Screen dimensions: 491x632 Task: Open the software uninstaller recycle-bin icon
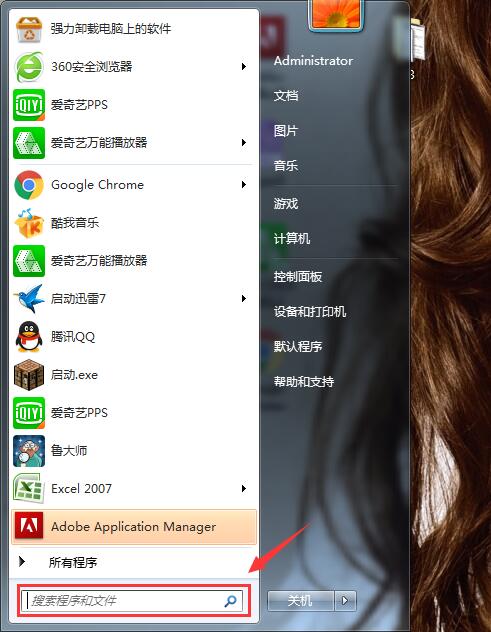coord(29,29)
